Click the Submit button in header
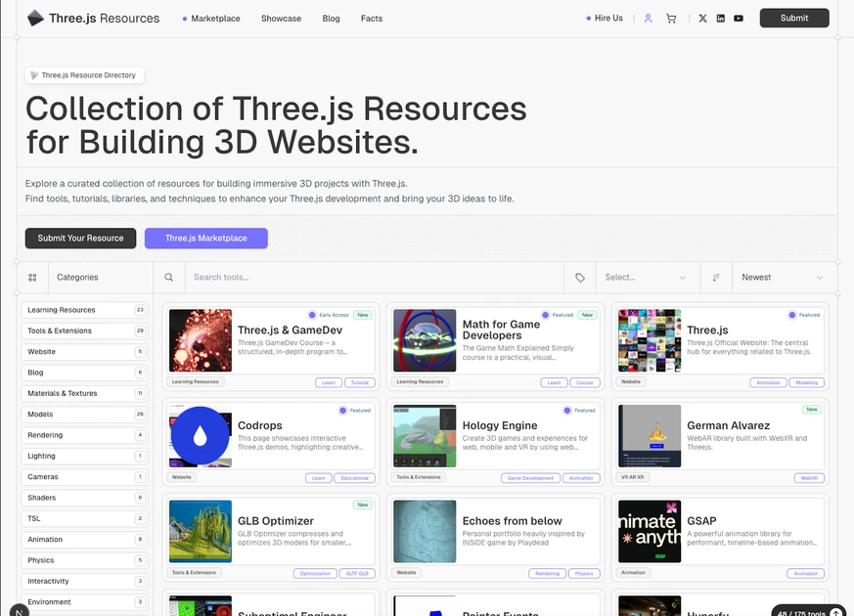854x616 pixels. pos(794,18)
